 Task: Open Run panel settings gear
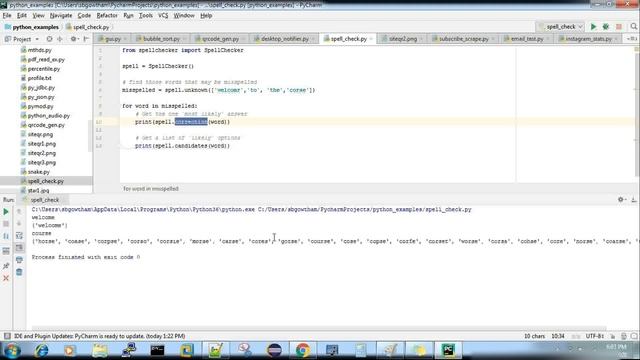(621, 200)
